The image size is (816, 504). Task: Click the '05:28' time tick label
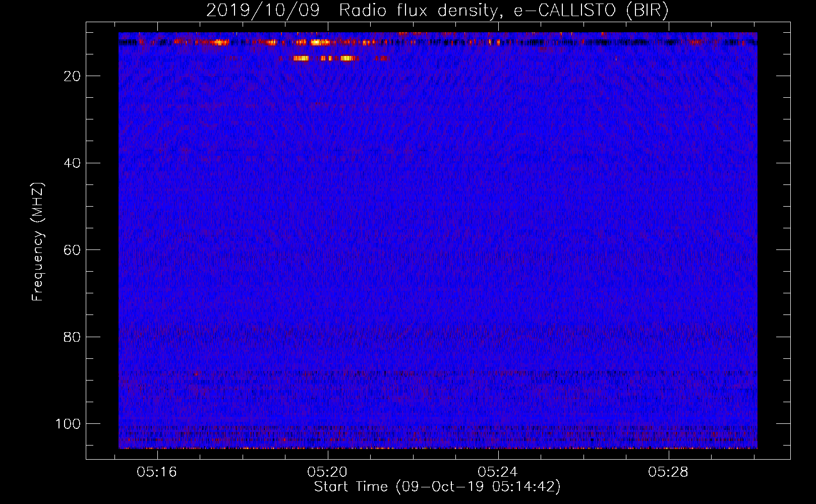click(x=668, y=472)
